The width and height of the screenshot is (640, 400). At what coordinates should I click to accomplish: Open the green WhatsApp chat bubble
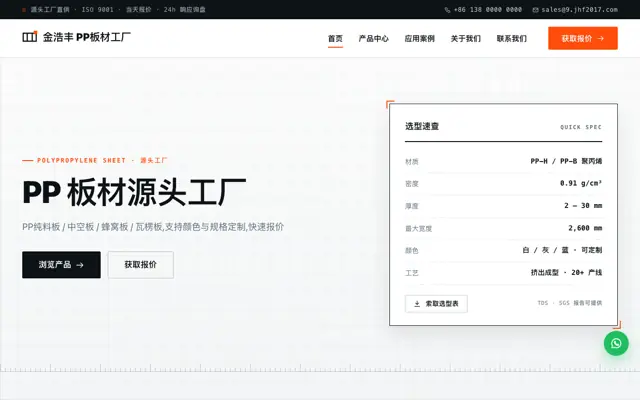tap(616, 343)
